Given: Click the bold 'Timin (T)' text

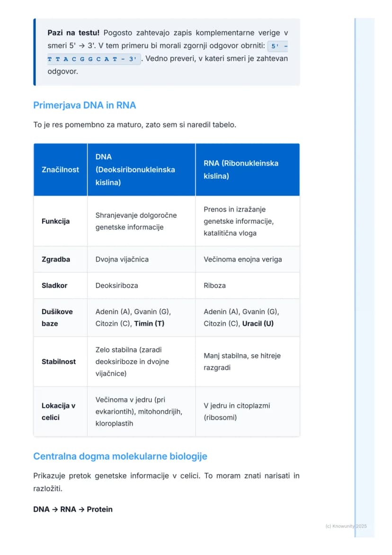Looking at the screenshot, I should (149, 324).
